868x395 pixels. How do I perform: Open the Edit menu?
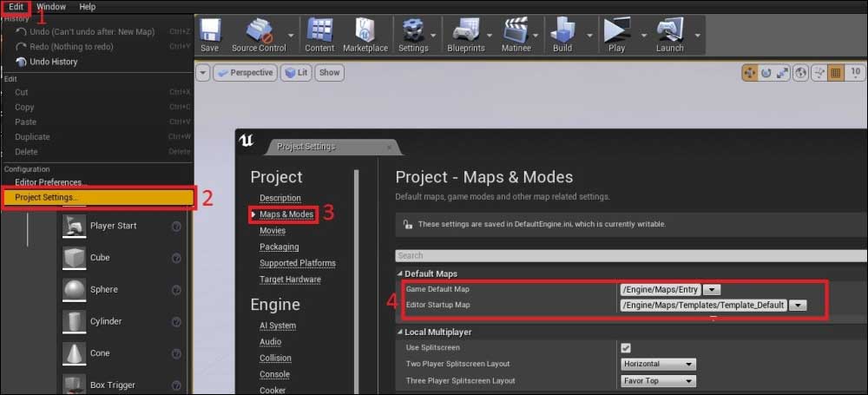(16, 7)
